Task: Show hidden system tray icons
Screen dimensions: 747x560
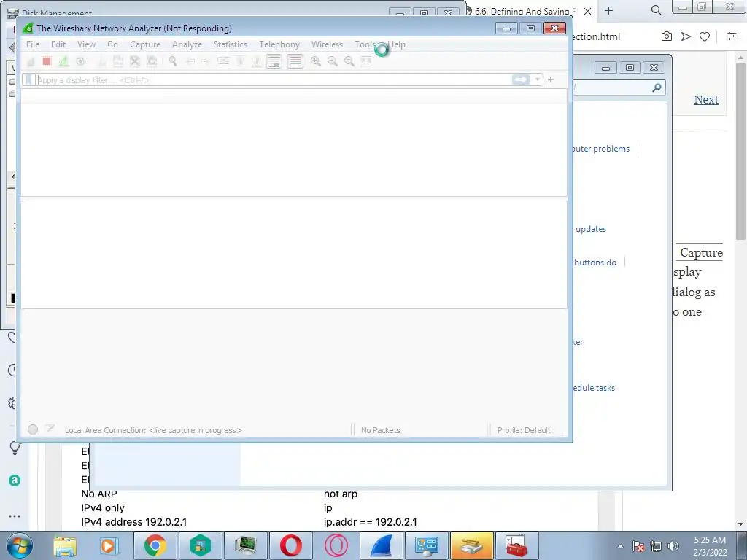Action: pyautogui.click(x=620, y=546)
